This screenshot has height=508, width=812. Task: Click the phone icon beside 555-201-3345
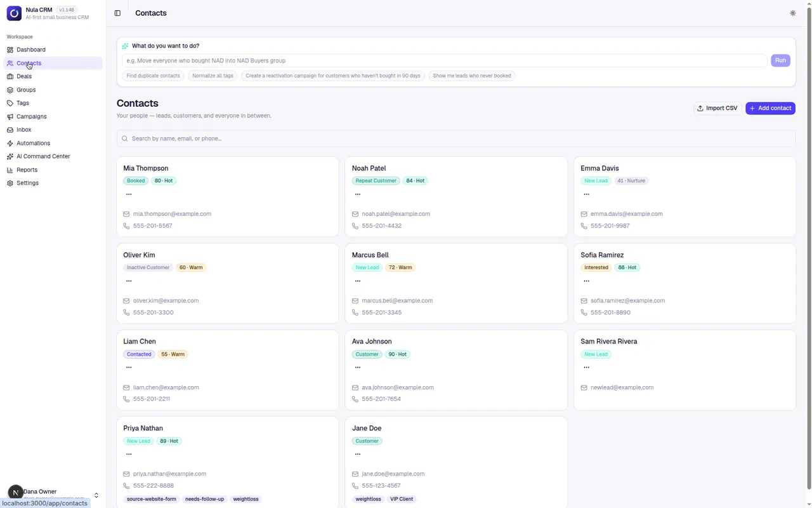click(x=355, y=312)
